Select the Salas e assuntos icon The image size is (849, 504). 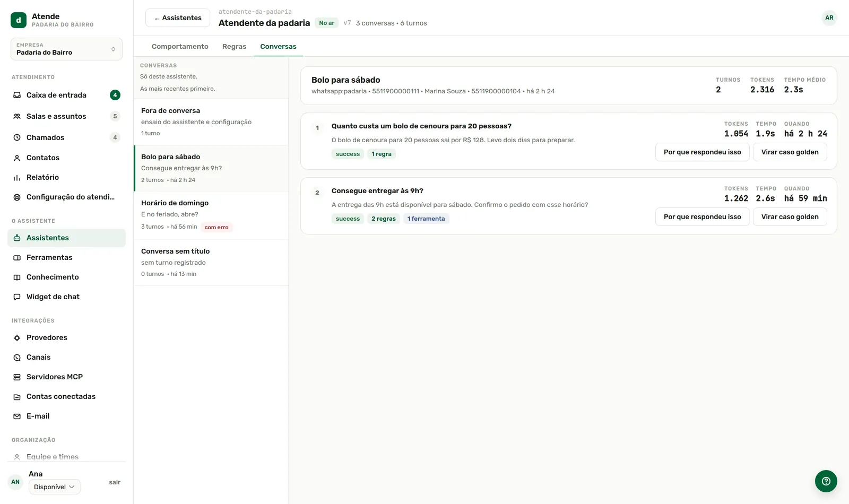point(17,116)
